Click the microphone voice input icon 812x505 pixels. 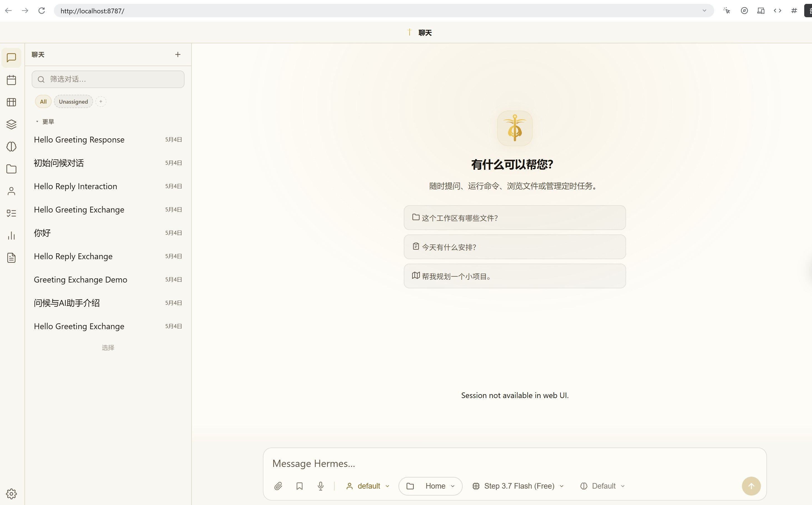(x=320, y=486)
